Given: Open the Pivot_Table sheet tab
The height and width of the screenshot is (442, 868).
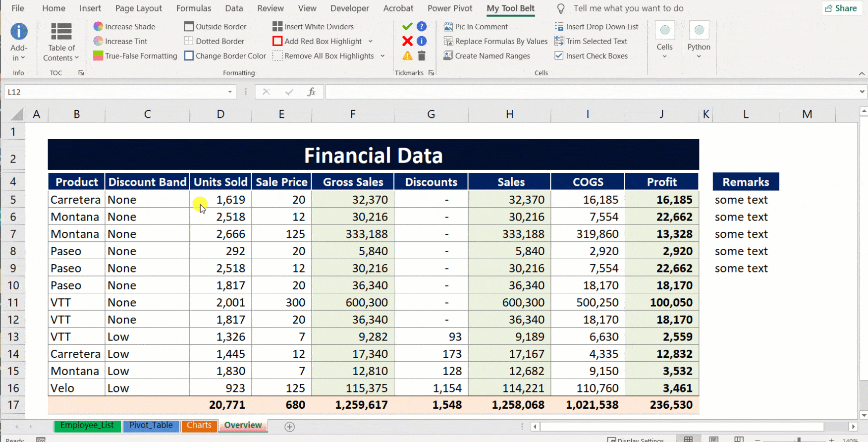Looking at the screenshot, I should coord(151,425).
